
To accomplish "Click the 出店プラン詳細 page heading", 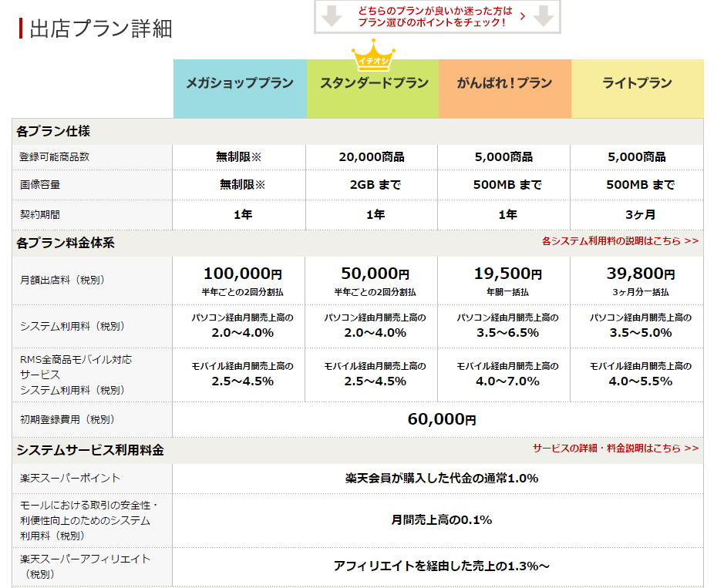I will pos(100,29).
